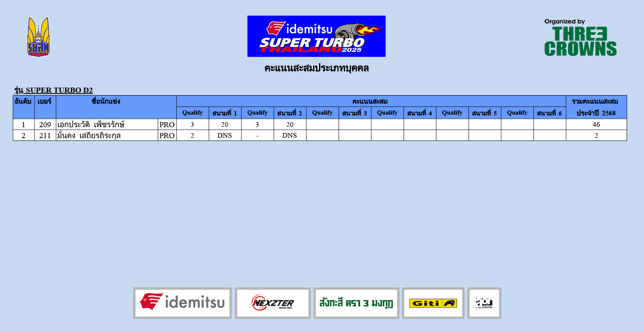This screenshot has width=644, height=331.
Task: Click the สนามที่ 2 DNS cell for driver 211
Action: 290,135
